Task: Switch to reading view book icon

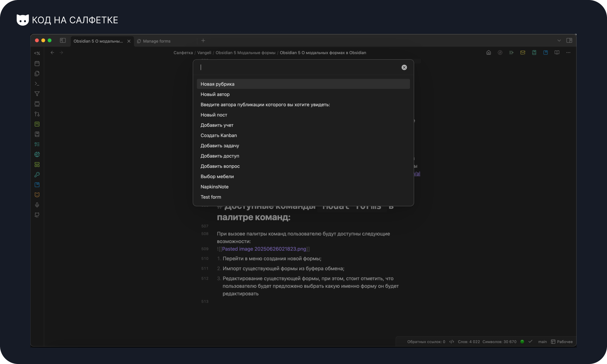Action: (557, 53)
